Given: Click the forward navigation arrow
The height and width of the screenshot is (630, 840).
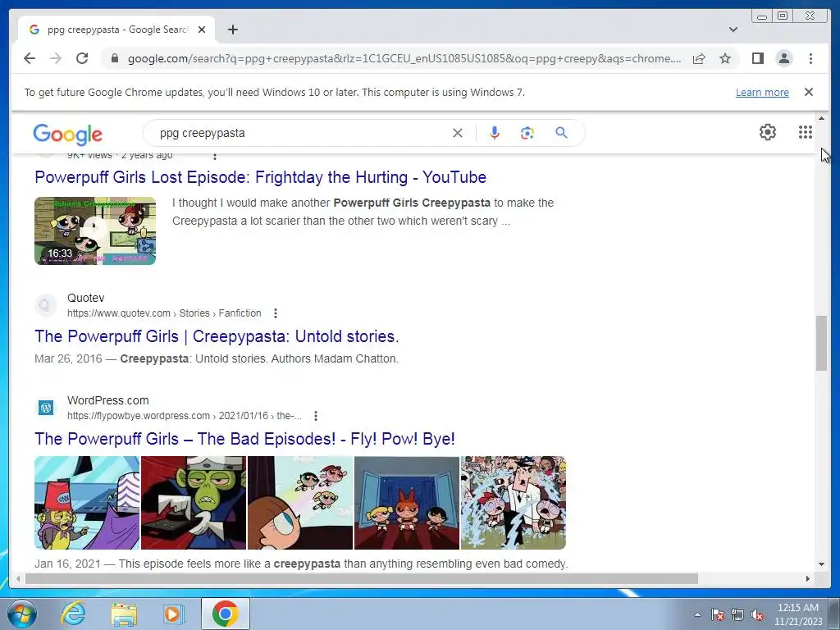Looking at the screenshot, I should pos(56,58).
